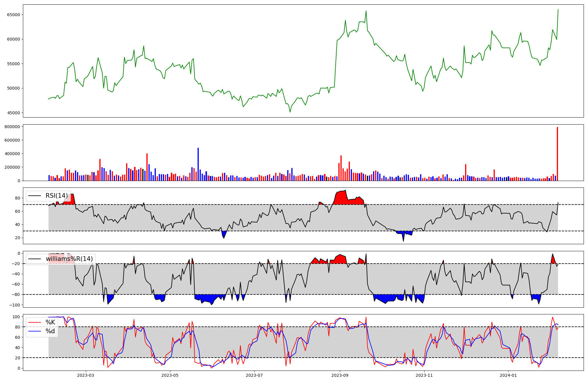The height and width of the screenshot is (382, 588).
Task: Click the %d legend text
Action: [x=50, y=331]
